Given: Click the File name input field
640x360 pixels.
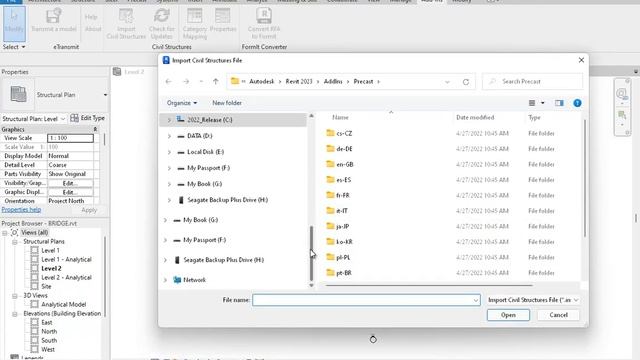Looking at the screenshot, I should 366,300.
